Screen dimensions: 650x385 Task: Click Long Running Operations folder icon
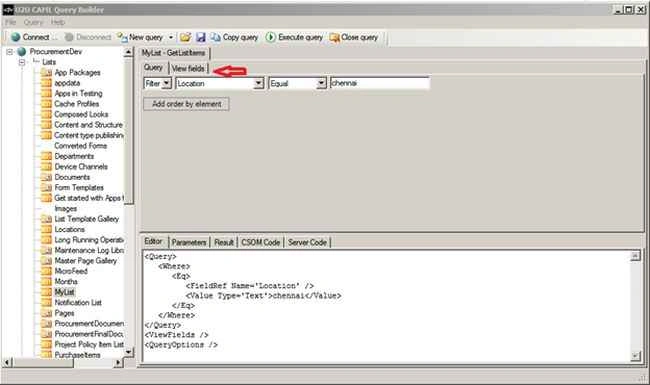click(x=46, y=240)
